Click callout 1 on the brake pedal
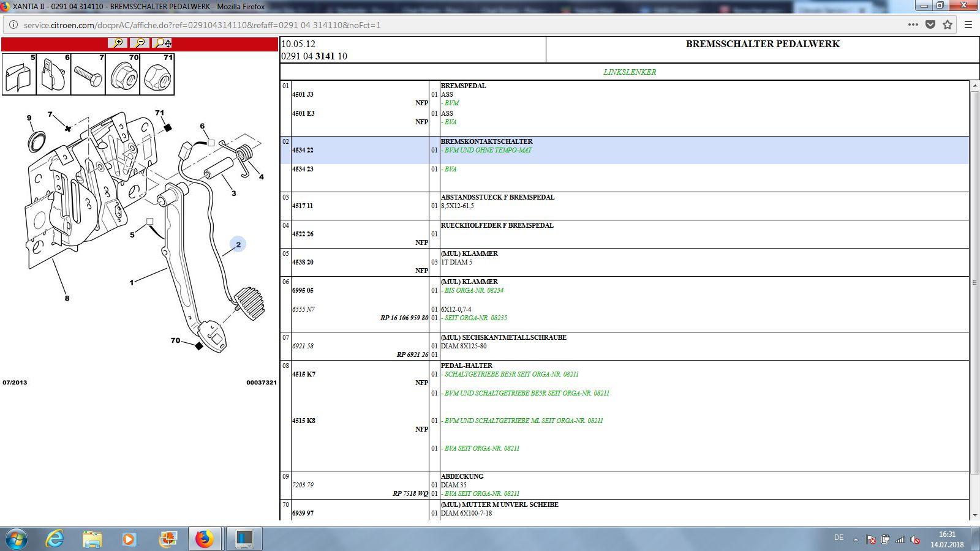Image resolution: width=980 pixels, height=551 pixels. coord(132,283)
